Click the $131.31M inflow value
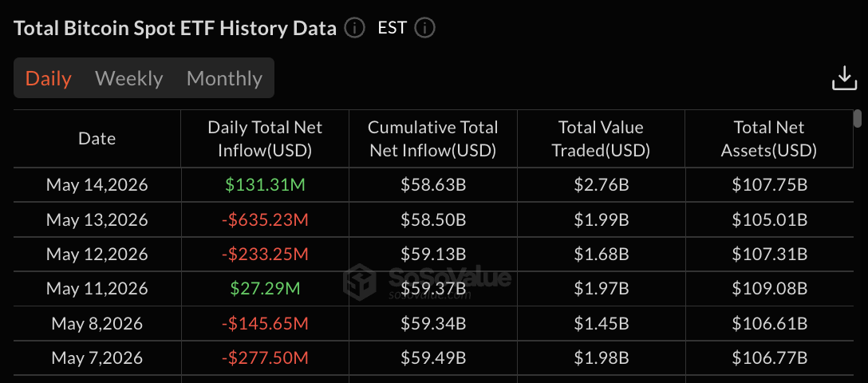The height and width of the screenshot is (383, 868). click(265, 185)
